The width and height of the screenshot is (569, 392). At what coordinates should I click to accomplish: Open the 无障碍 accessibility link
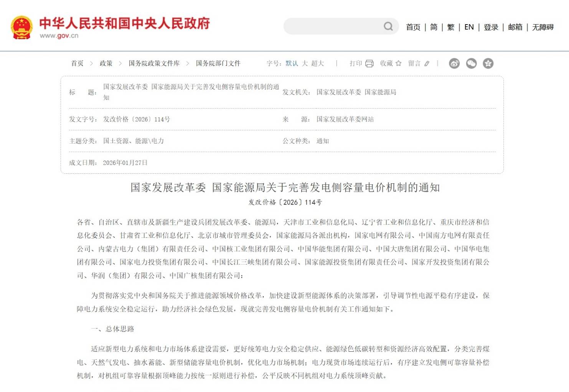[543, 27]
